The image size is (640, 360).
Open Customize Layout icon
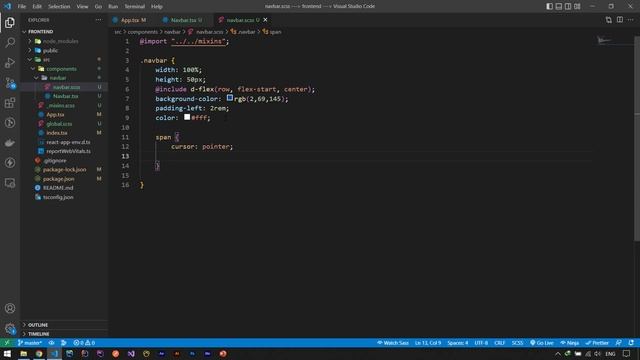pyautogui.click(x=577, y=6)
